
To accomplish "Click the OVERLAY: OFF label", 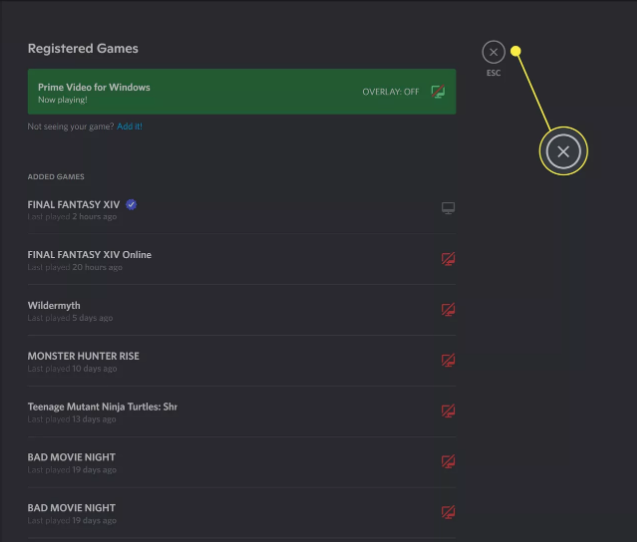I will [x=390, y=92].
